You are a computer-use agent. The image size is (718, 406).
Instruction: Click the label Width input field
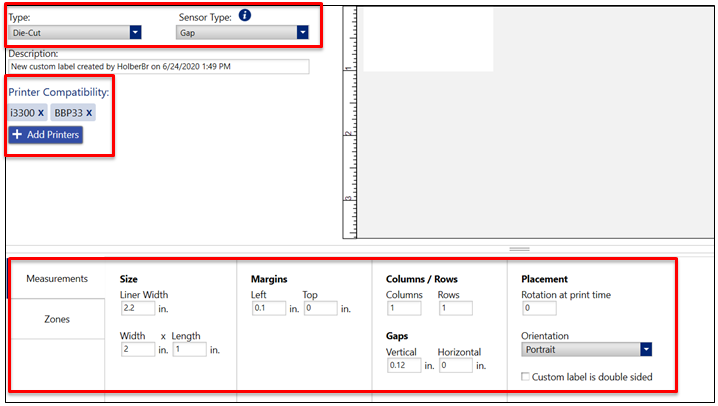coord(138,349)
